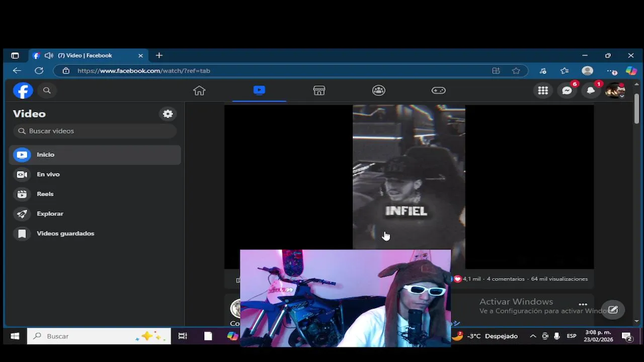Open Videos guardados

click(95, 233)
